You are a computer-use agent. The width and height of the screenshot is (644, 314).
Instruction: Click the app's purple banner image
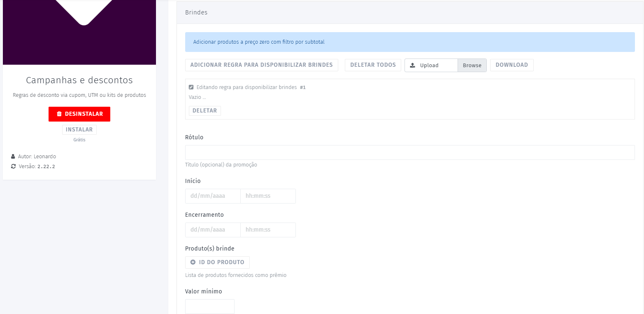click(79, 32)
